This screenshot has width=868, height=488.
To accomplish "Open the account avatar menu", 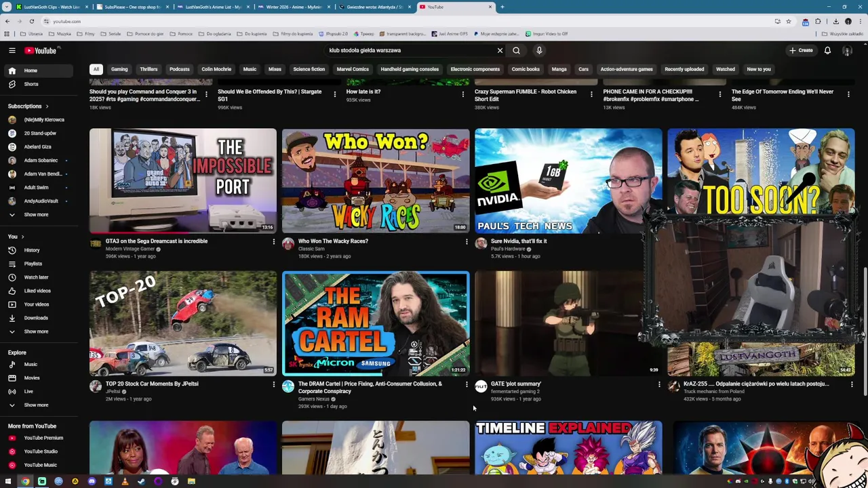I will coord(847,50).
